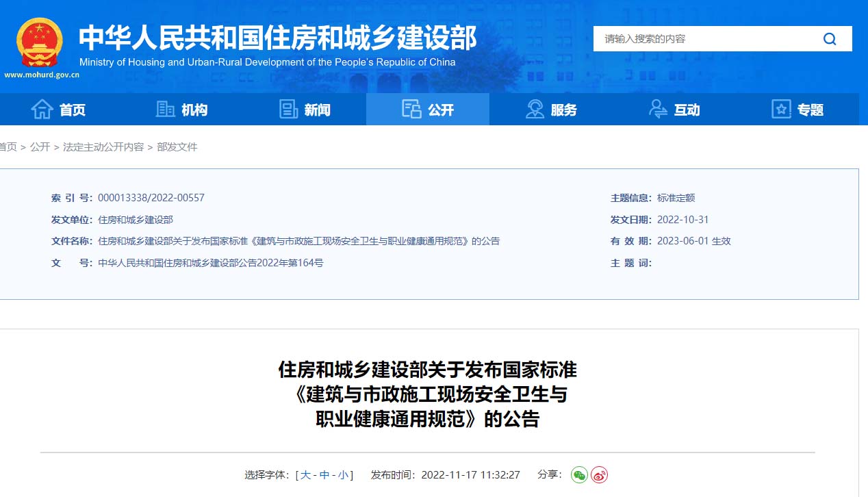Click the English subtitle Ministry of Housing and Urban-Rural Development
Screen dimensions: 868x497
click(x=268, y=62)
